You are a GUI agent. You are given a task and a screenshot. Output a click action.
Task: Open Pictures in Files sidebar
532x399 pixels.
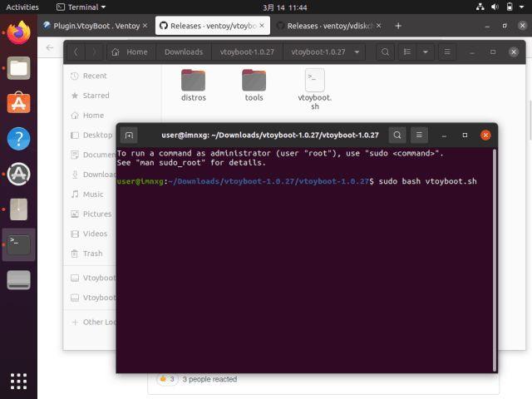[91, 214]
